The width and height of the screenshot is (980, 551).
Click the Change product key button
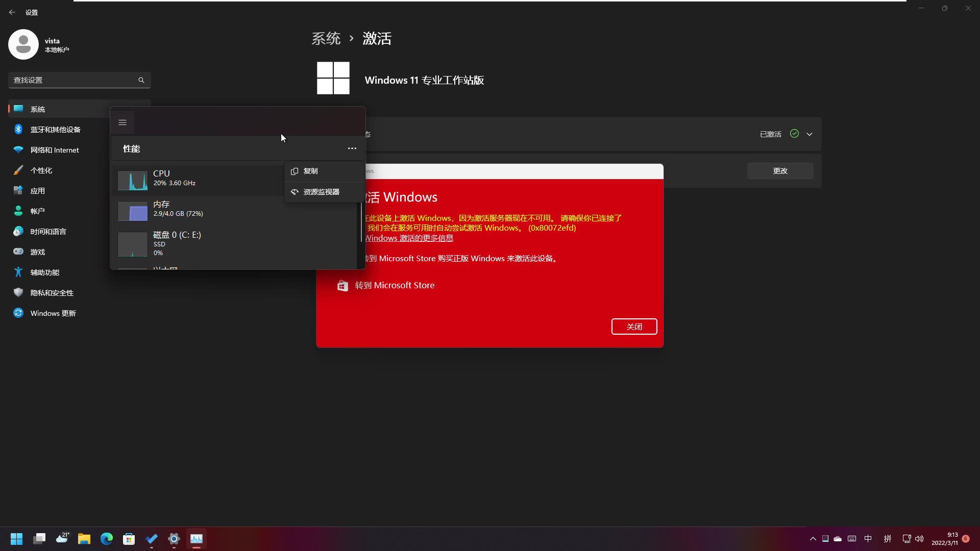click(x=780, y=171)
